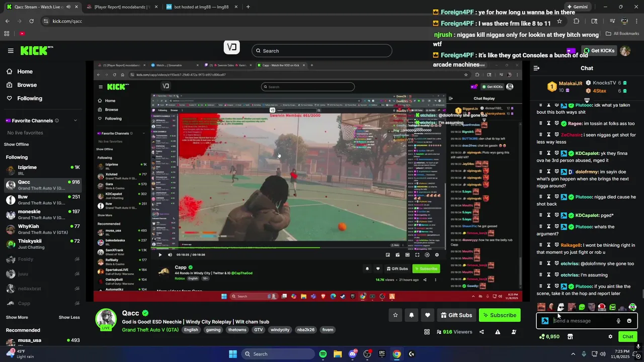Toggle notifications bell for Qacc
The image size is (644, 362).
[412, 315]
